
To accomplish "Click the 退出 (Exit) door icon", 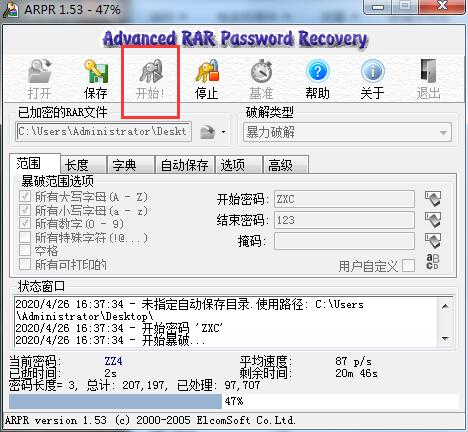I will pos(428,71).
